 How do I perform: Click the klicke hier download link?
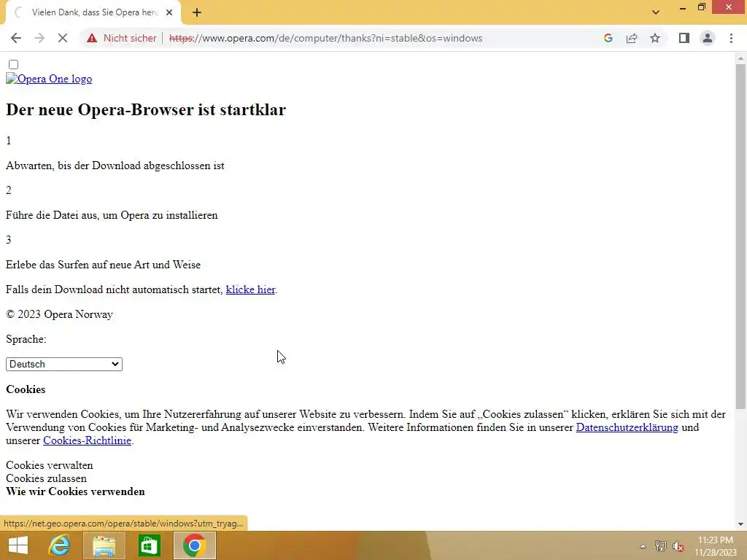pyautogui.click(x=251, y=289)
